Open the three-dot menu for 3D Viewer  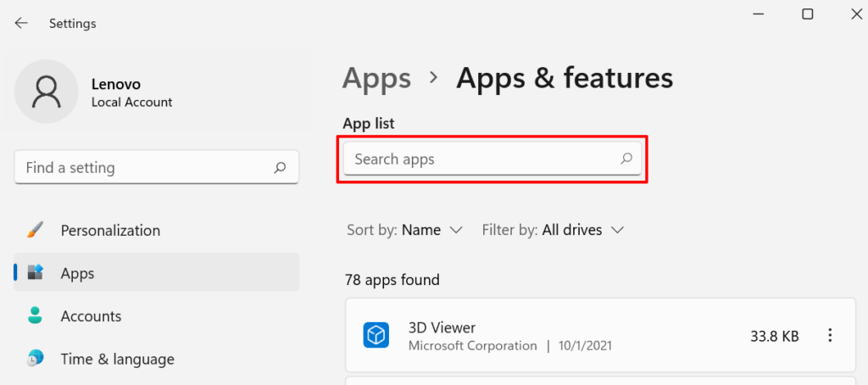click(x=830, y=336)
